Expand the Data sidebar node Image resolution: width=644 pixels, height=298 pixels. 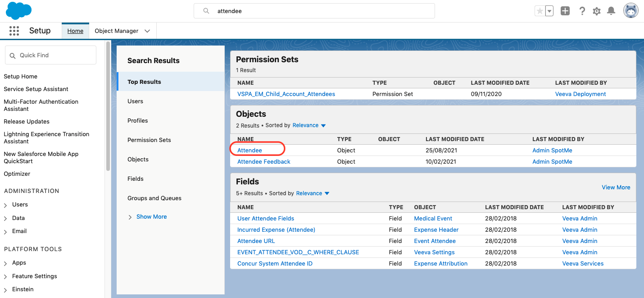(x=5, y=219)
